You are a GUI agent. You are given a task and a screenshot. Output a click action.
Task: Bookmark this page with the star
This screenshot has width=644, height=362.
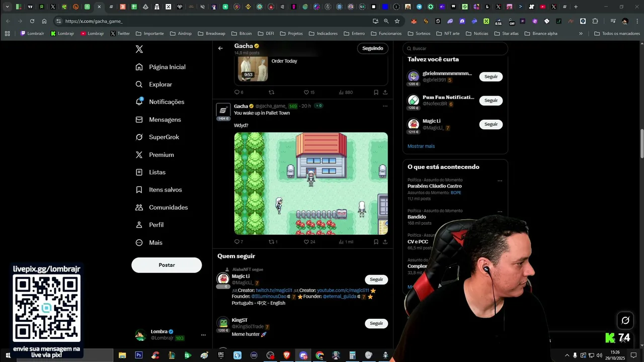[397, 21]
